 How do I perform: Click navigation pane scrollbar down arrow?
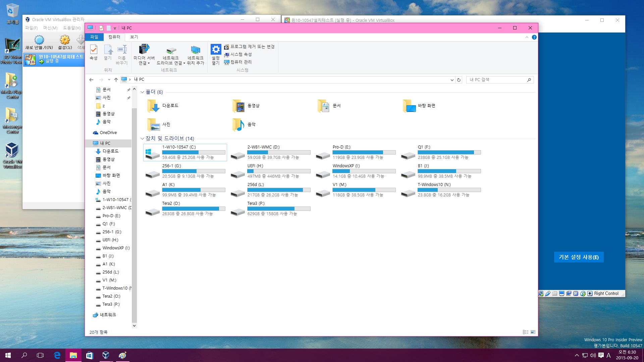[x=134, y=325]
